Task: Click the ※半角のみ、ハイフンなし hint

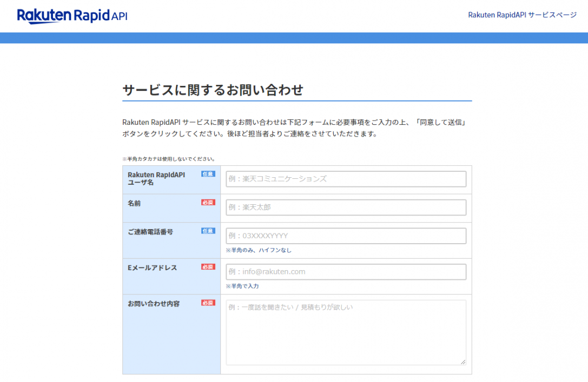Action: point(259,250)
